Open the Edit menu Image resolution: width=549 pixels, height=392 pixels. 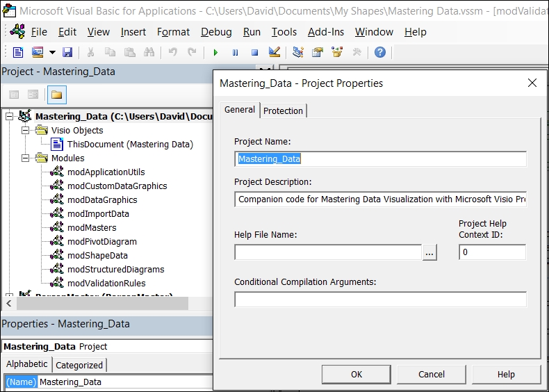click(x=67, y=32)
